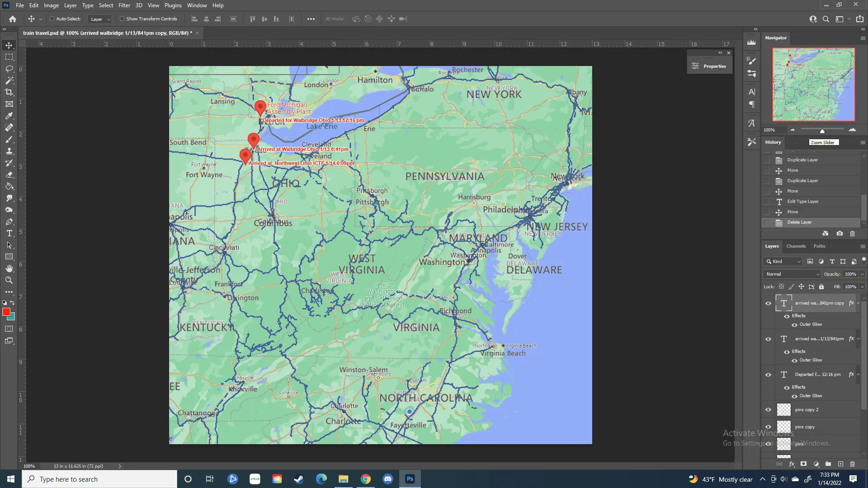Open the Plugins menu

(x=173, y=5)
